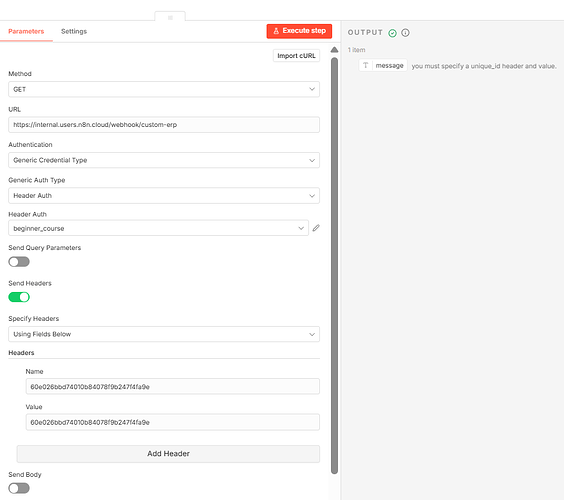
Task: Enable the Send Body toggle
Action: 19,488
